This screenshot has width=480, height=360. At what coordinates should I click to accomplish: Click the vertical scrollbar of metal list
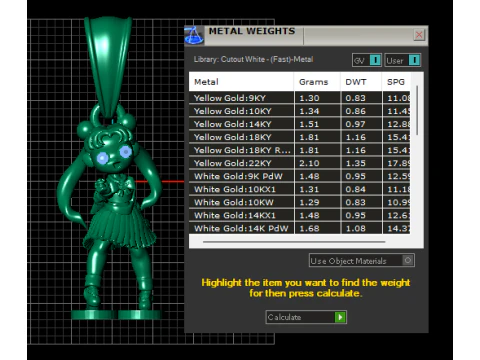click(417, 110)
